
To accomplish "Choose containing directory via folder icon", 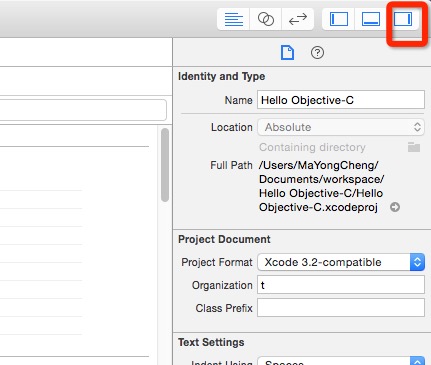I will point(414,147).
